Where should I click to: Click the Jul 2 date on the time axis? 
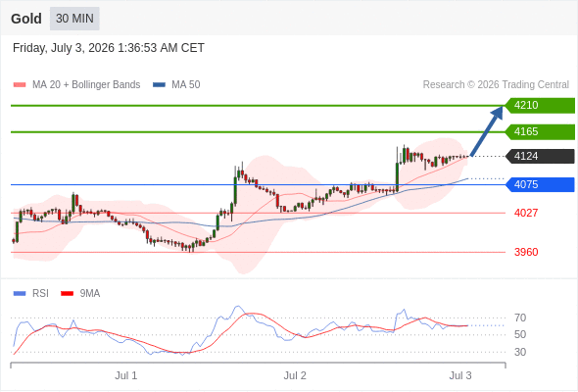point(295,375)
